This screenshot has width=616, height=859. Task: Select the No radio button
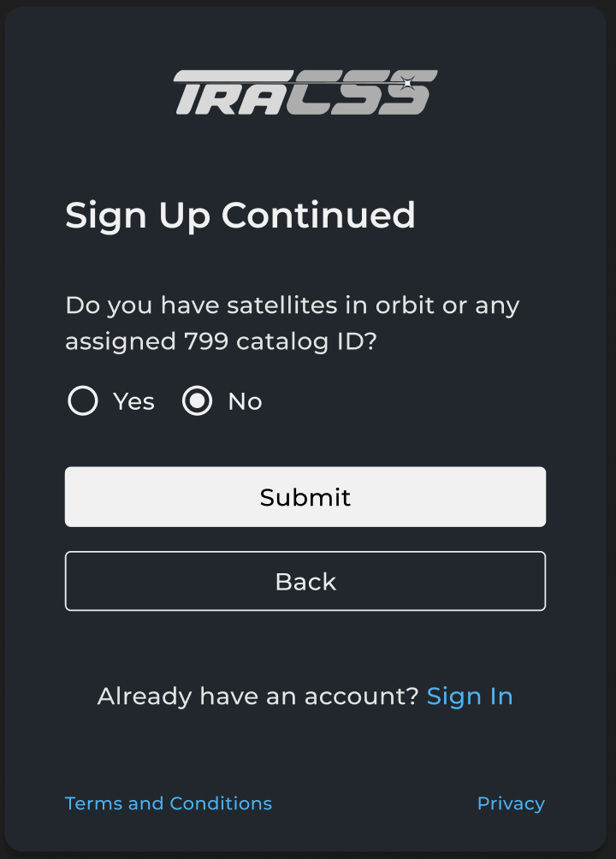pos(198,400)
